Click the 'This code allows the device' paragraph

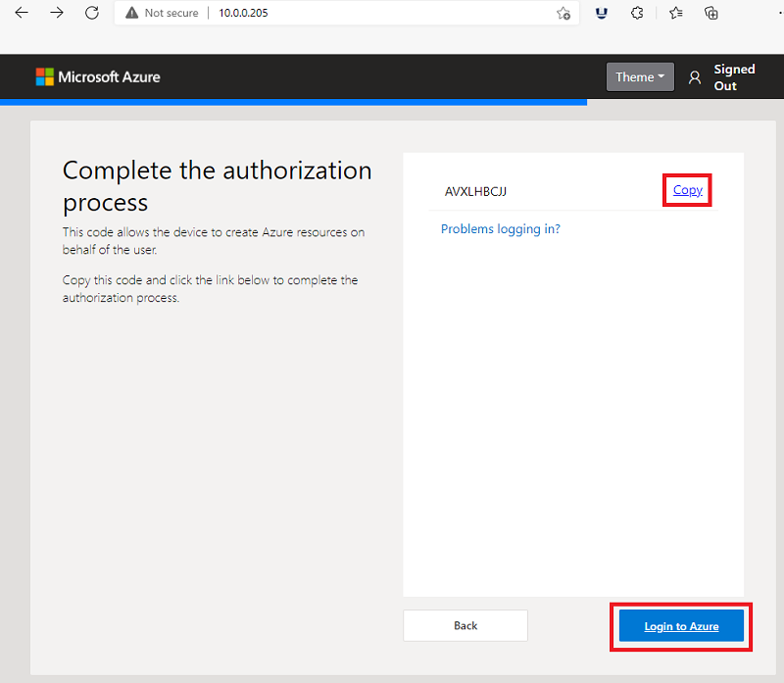point(214,240)
